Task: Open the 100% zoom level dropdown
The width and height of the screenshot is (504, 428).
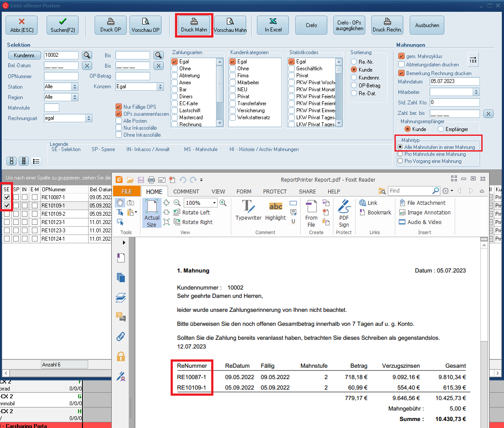Action: click(x=214, y=203)
